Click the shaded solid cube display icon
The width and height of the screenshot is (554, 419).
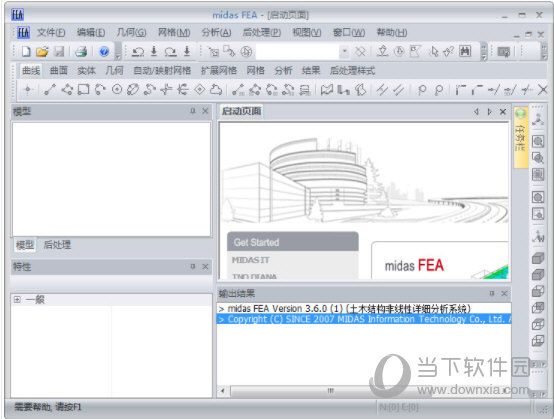pyautogui.click(x=538, y=258)
